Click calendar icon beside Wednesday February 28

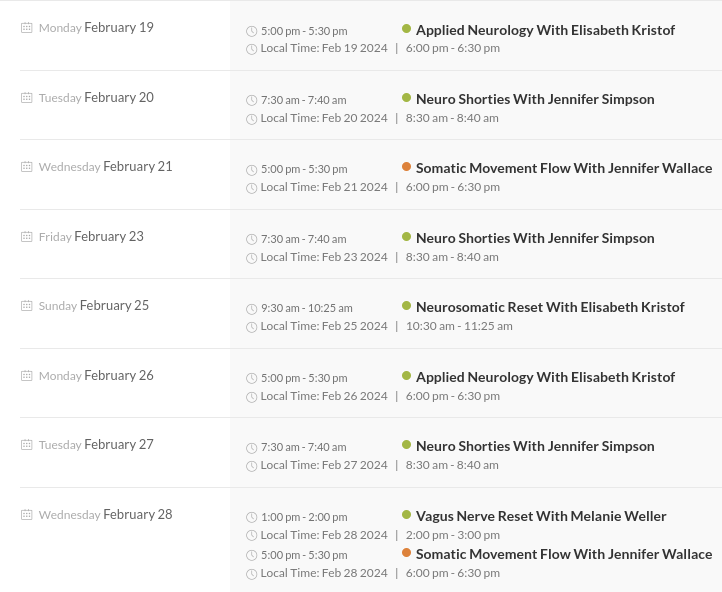(27, 515)
